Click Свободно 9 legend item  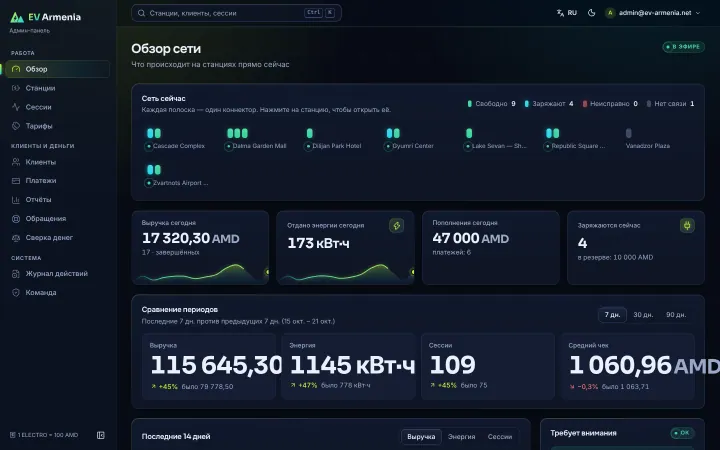(491, 104)
